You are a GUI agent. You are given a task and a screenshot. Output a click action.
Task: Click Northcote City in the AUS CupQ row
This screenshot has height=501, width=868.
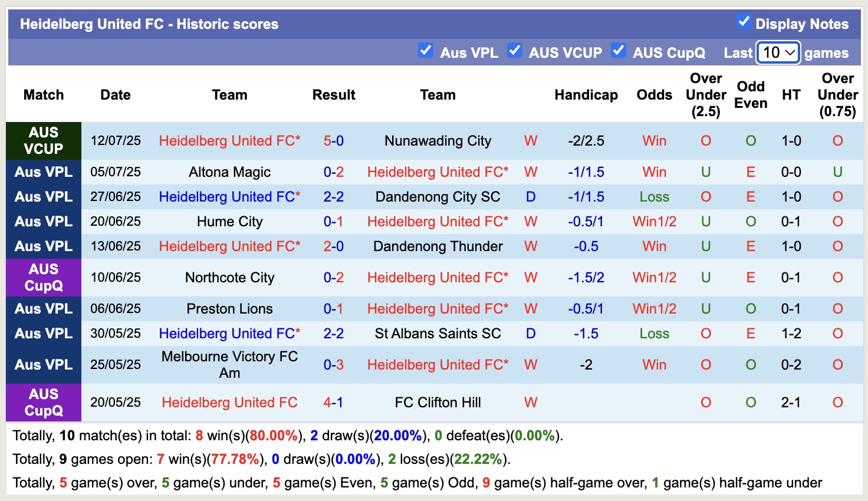coord(229,277)
